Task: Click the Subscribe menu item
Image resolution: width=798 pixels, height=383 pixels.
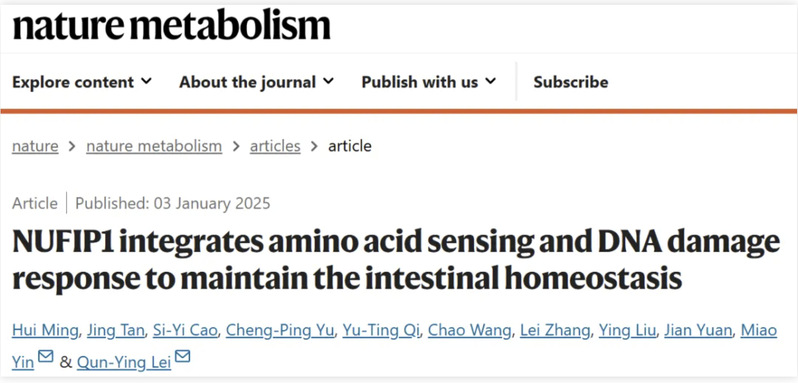Action: pyautogui.click(x=571, y=82)
